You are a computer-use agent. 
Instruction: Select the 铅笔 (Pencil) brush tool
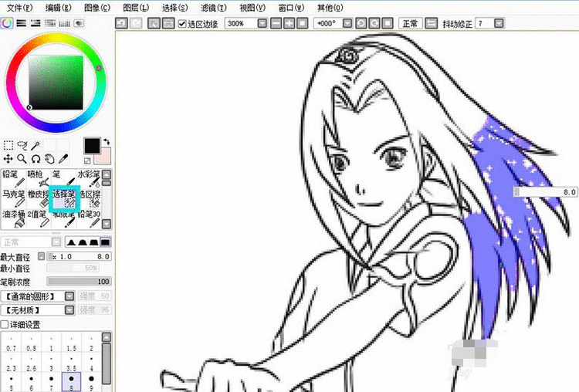coord(15,178)
